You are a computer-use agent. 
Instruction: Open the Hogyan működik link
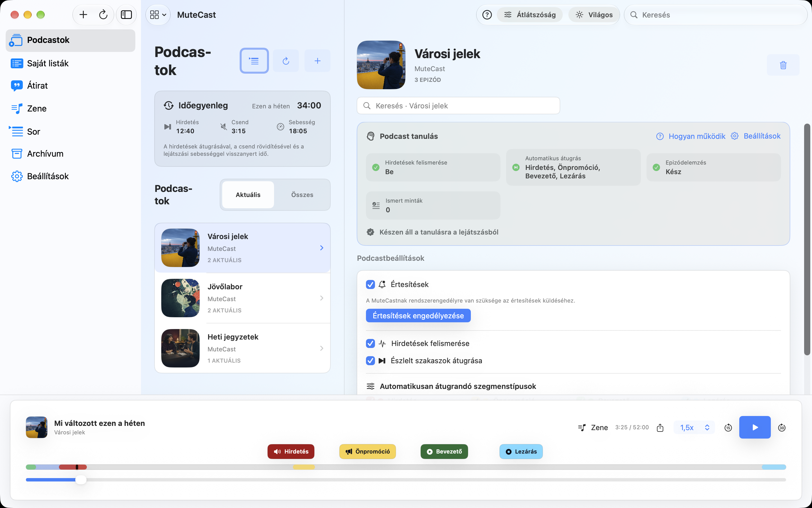(691, 136)
